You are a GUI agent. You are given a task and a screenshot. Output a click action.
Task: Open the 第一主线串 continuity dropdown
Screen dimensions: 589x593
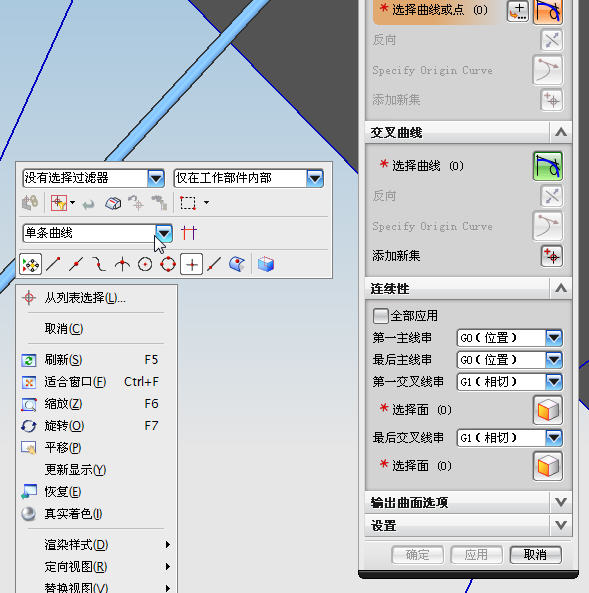point(554,338)
